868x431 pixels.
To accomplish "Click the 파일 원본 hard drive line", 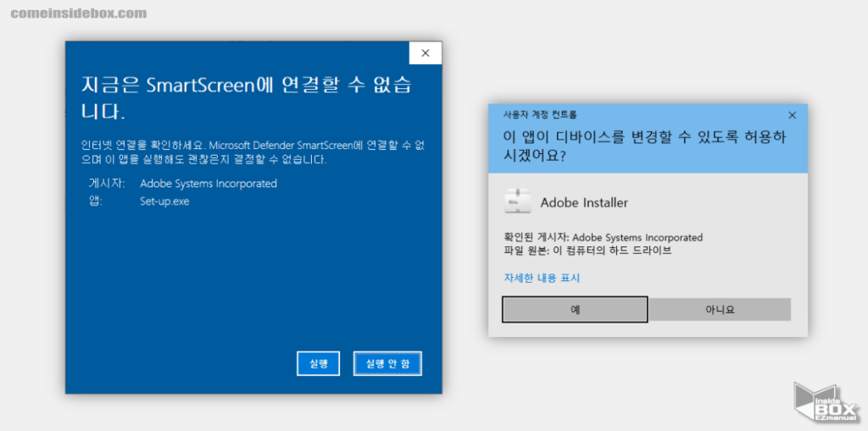I will 587,251.
